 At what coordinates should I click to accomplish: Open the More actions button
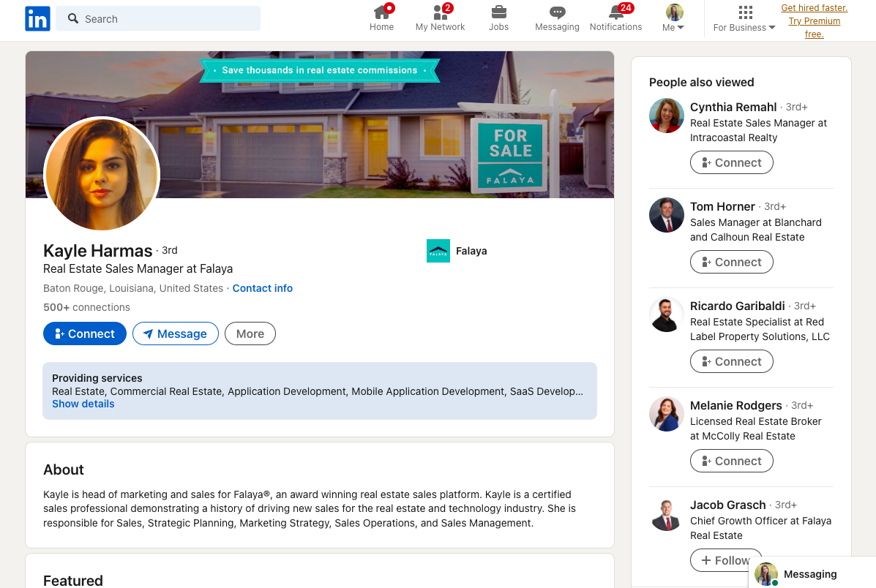tap(250, 333)
